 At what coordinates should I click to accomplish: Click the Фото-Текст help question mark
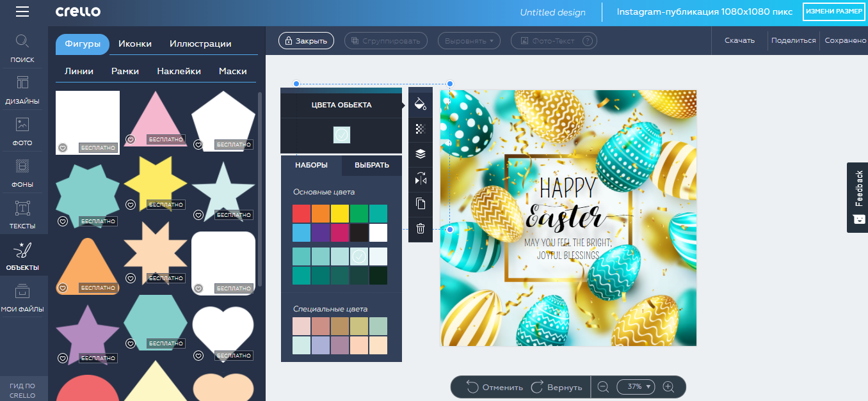588,41
